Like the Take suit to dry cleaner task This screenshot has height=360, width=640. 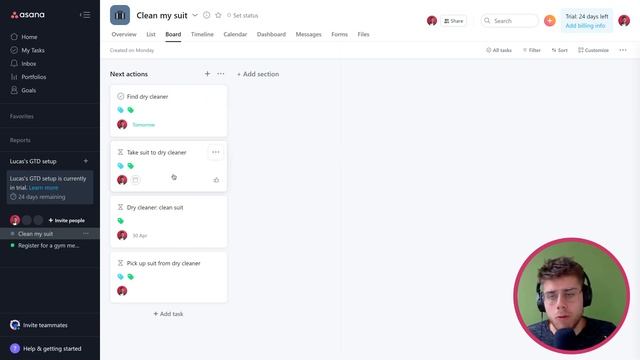[x=216, y=180]
